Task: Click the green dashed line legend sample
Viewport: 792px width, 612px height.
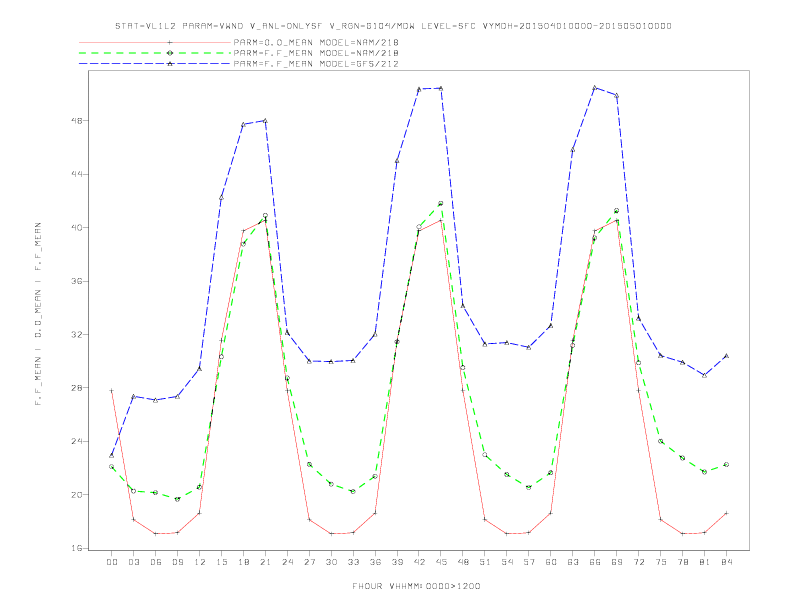Action: click(155, 53)
